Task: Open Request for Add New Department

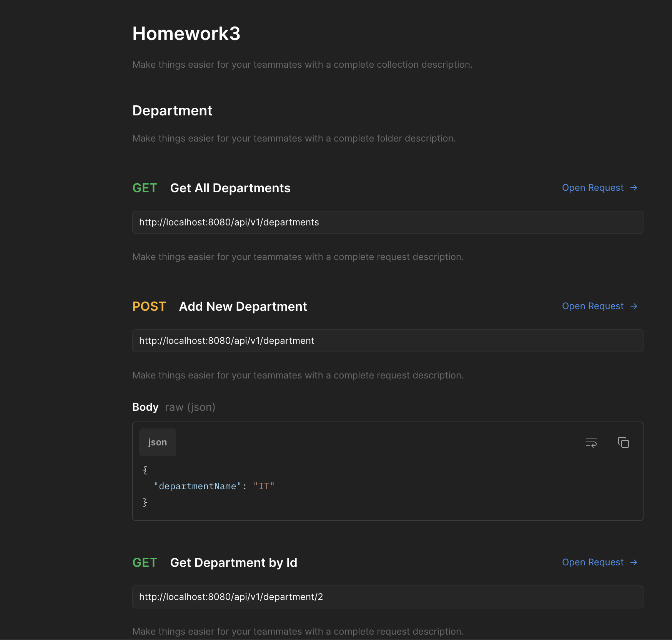Action: point(593,306)
